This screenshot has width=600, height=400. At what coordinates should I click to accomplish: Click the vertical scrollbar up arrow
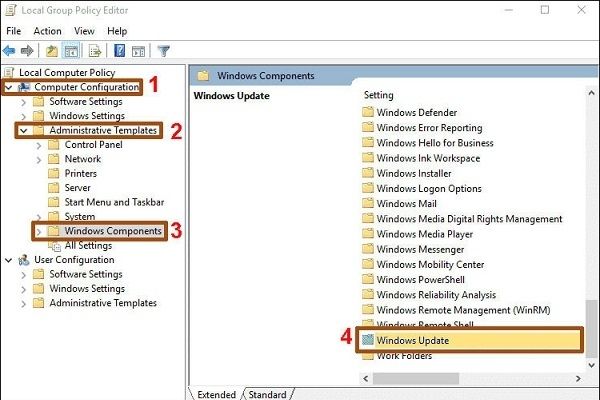[x=591, y=93]
